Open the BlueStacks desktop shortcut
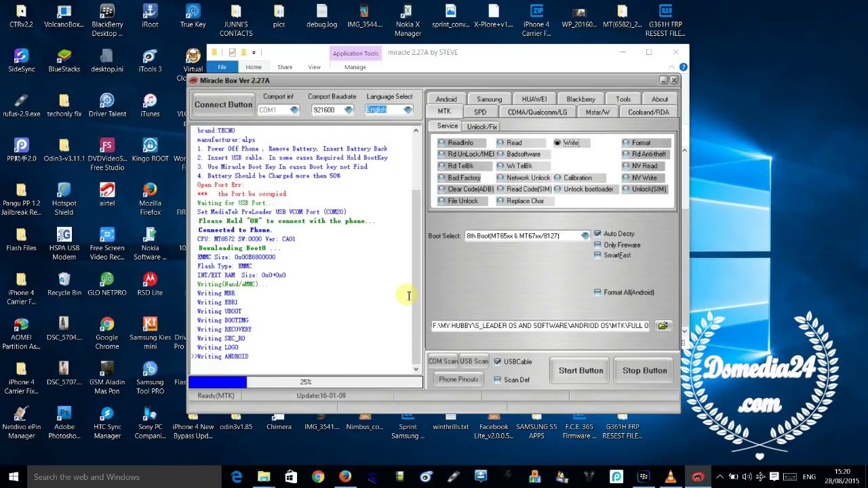The height and width of the screenshot is (488, 868). tap(64, 61)
